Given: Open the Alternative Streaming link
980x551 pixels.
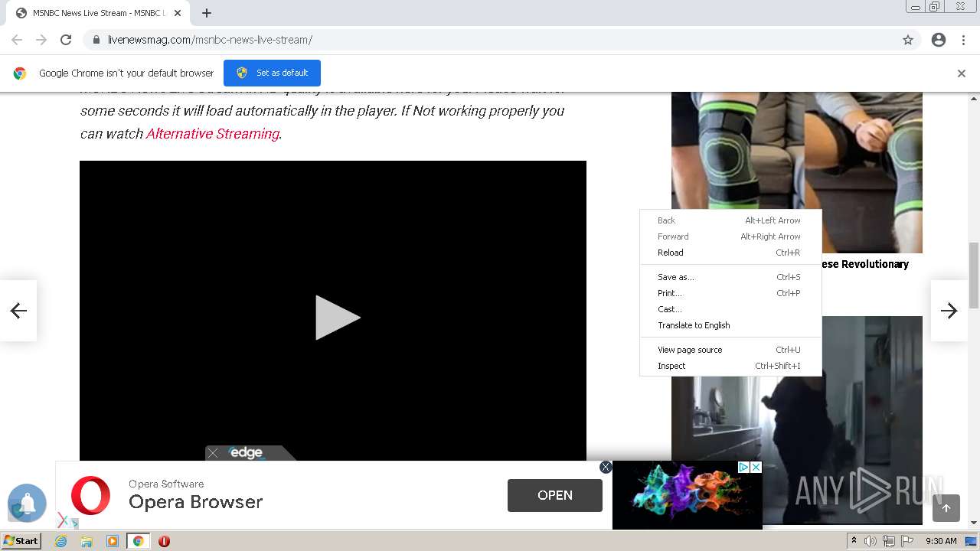Looking at the screenshot, I should click(212, 133).
